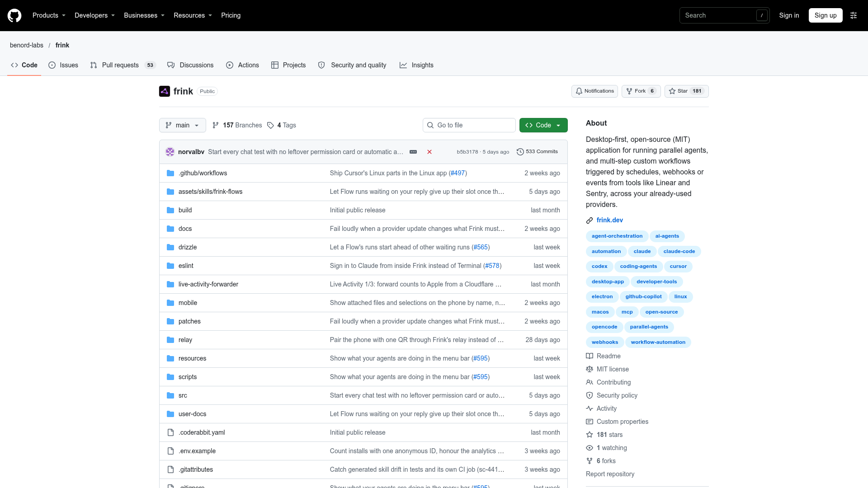Open the accessibility settings icon beside Sign up
Image resolution: width=868 pixels, height=488 pixels.
point(854,15)
